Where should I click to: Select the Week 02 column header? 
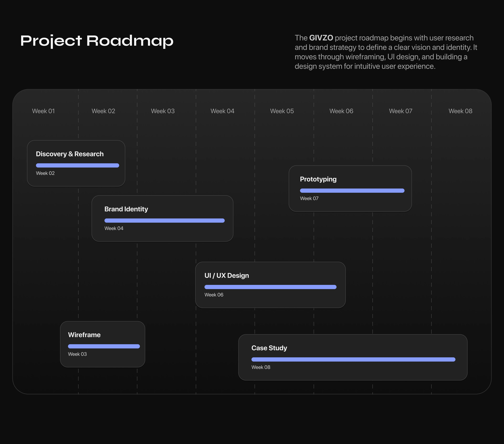coord(103,111)
